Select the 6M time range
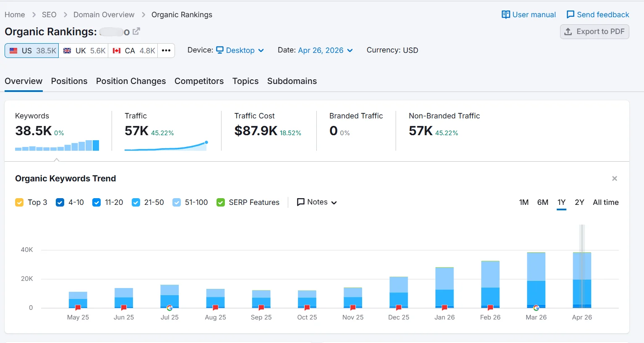Screen dimensions: 644x343 click(x=543, y=202)
